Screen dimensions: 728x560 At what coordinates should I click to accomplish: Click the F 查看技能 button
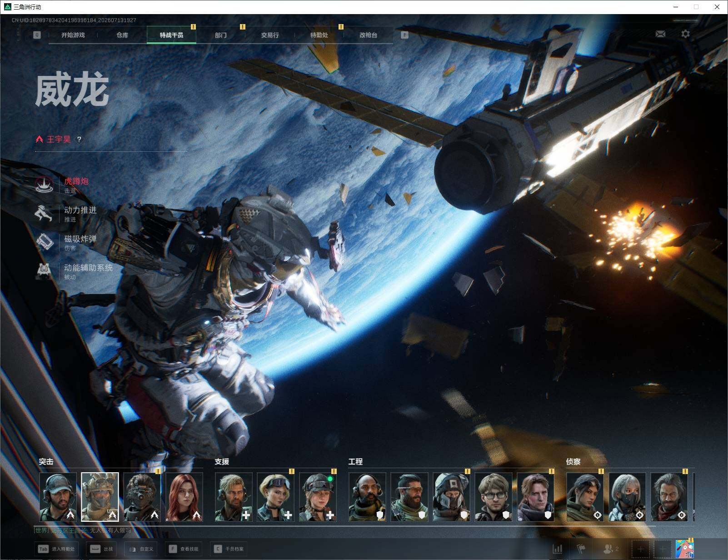pyautogui.click(x=184, y=549)
